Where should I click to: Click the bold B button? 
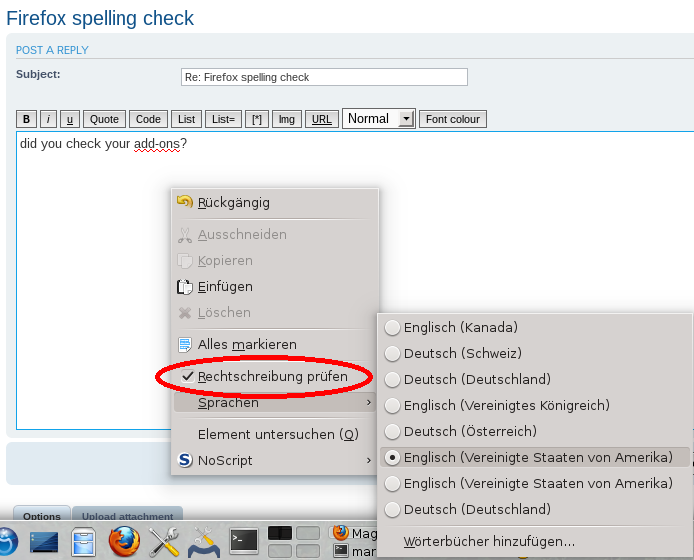coord(27,119)
